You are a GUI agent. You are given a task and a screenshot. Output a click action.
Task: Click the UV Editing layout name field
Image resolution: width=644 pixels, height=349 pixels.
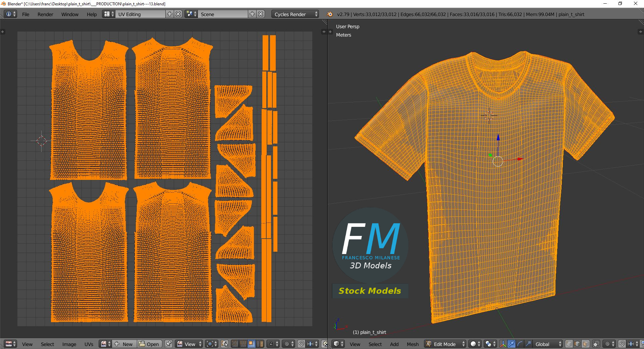[141, 14]
